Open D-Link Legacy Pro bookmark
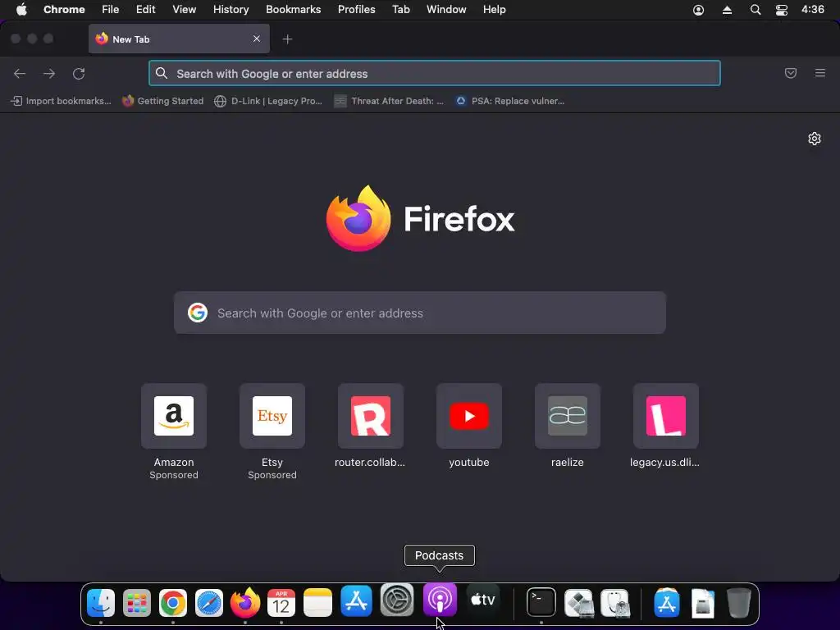Screen dimensions: 840x630 point(268,101)
